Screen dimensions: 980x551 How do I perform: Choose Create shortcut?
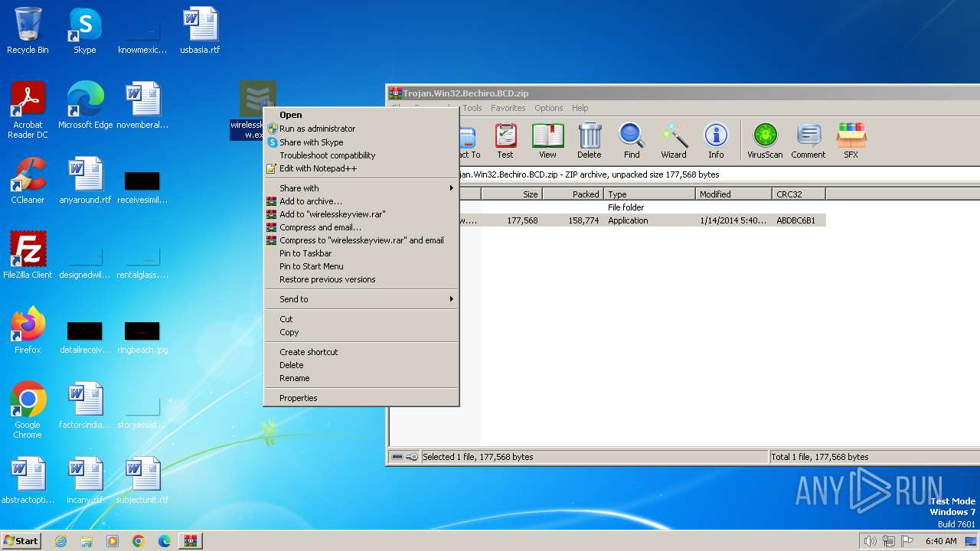click(361, 352)
